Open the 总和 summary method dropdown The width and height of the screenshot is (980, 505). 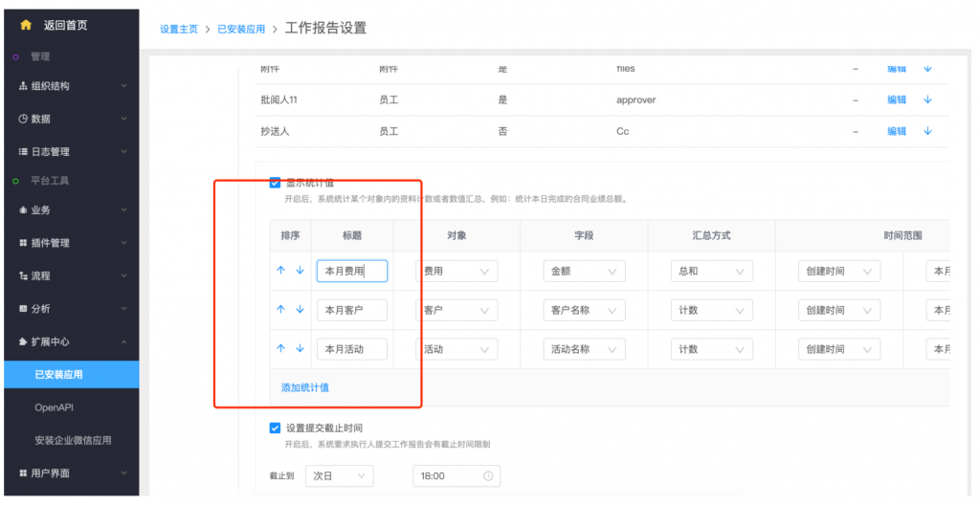[711, 272]
